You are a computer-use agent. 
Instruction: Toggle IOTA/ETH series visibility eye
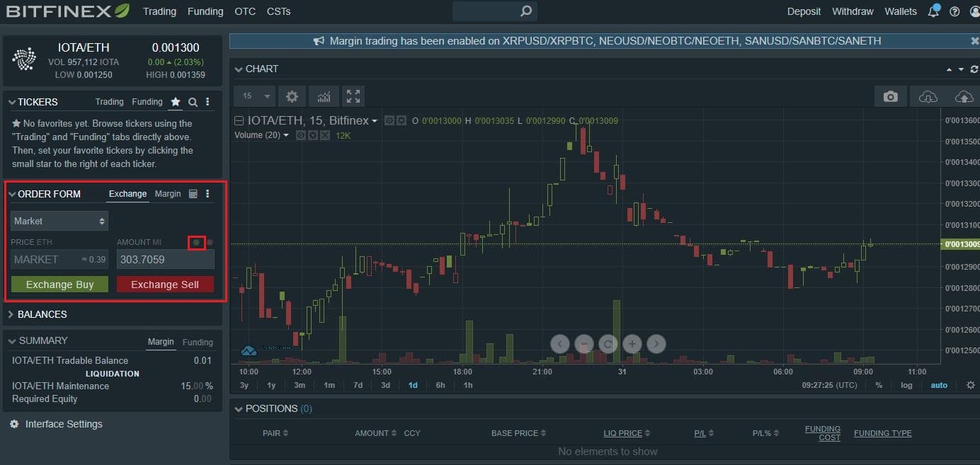tap(389, 121)
